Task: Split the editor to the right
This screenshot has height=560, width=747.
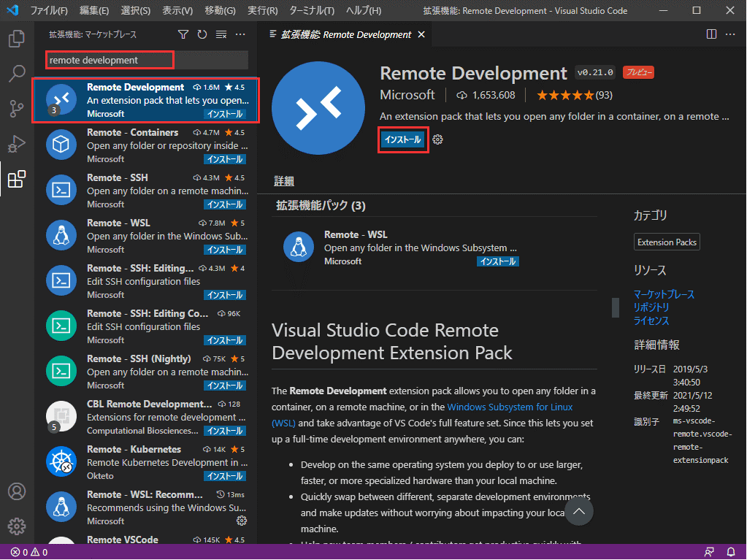Action: (711, 34)
